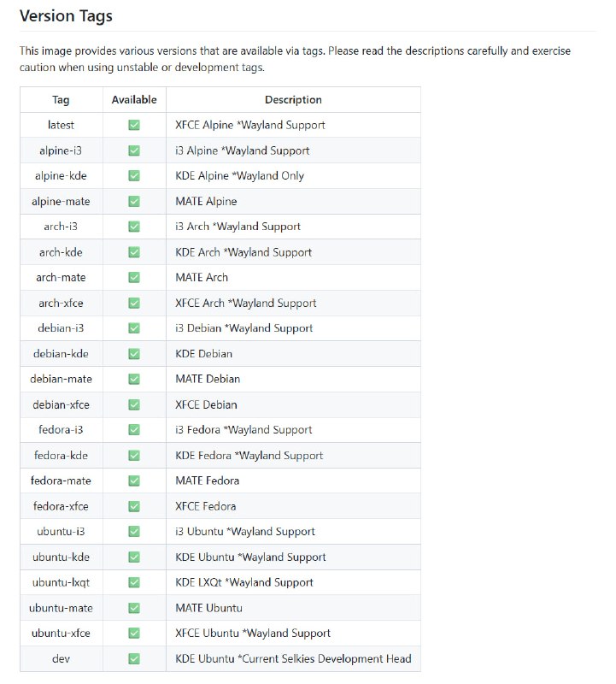Click the check icon in fedora-i3 row
Image resolution: width=616 pixels, height=684 pixels.
click(134, 430)
